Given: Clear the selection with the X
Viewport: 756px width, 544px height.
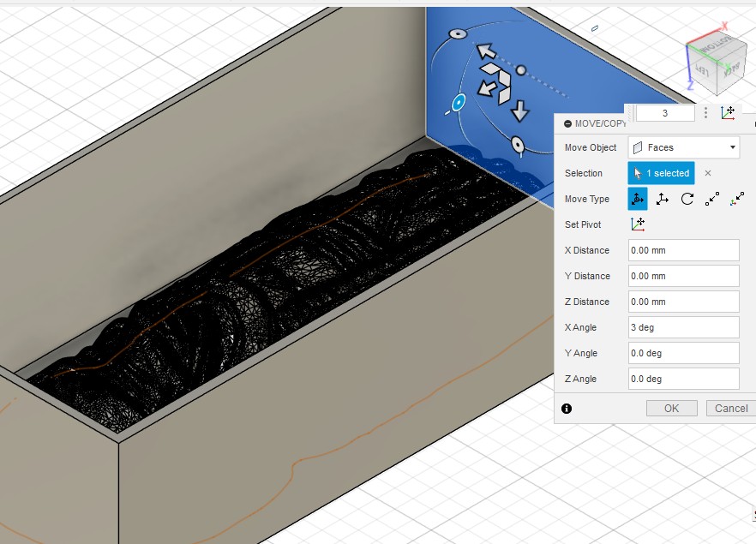Looking at the screenshot, I should click(708, 173).
